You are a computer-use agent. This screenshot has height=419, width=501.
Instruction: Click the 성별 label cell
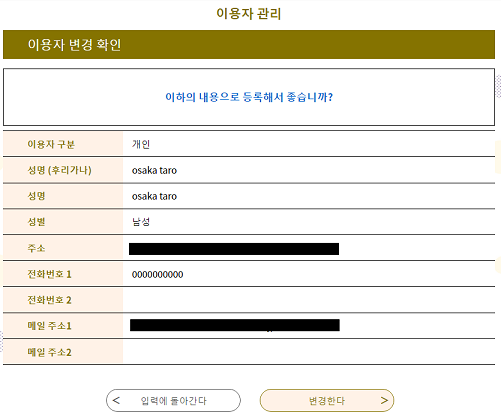63,222
